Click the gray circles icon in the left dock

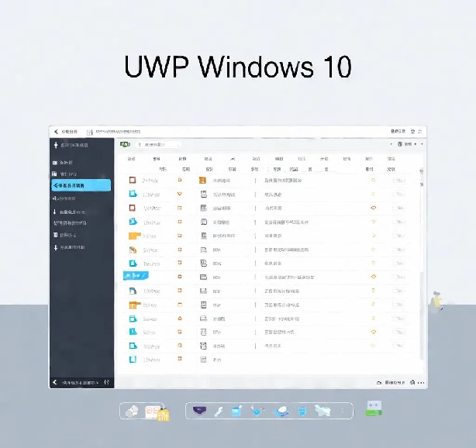click(x=132, y=412)
